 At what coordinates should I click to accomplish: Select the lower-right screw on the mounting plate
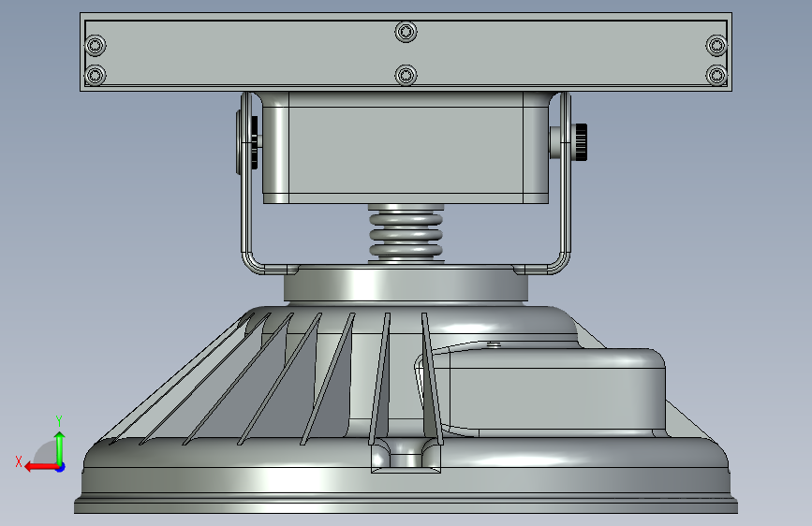point(716,76)
